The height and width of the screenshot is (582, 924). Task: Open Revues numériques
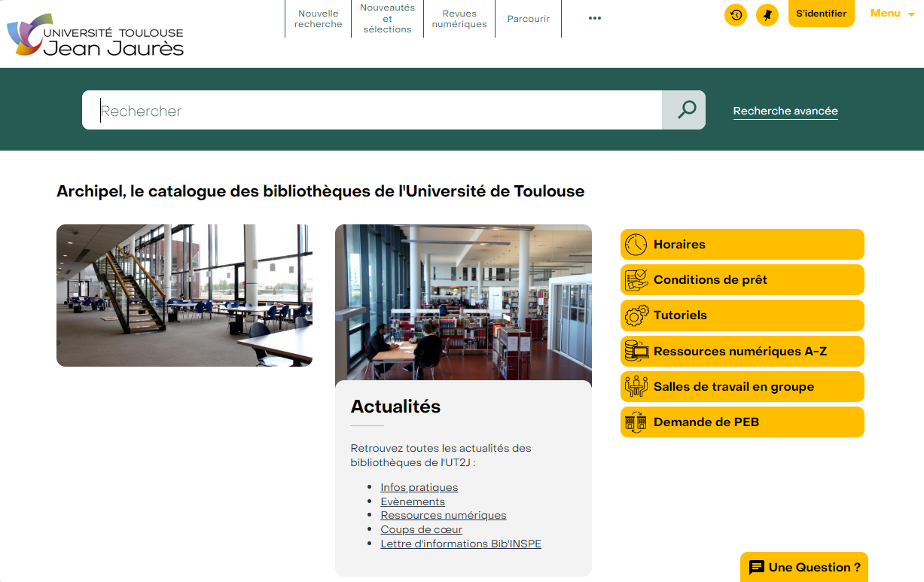[459, 19]
